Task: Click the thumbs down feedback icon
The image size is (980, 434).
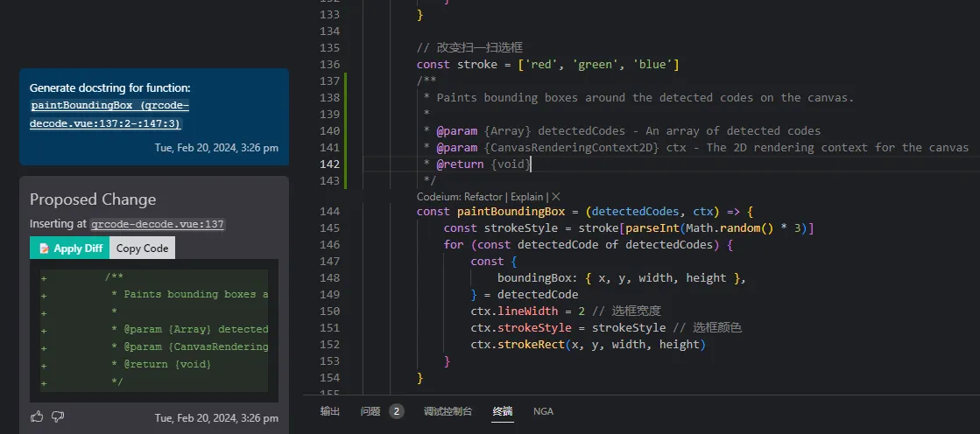Action: point(58,416)
